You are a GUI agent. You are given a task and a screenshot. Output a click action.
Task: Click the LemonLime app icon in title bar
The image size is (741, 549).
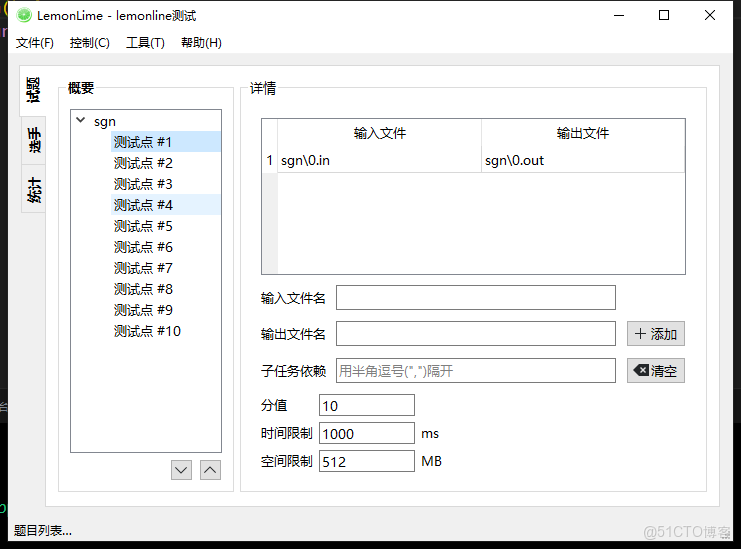[24, 15]
